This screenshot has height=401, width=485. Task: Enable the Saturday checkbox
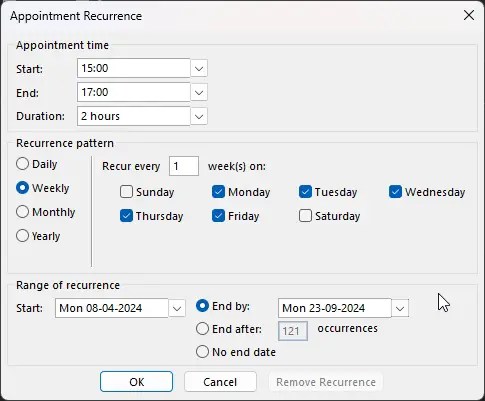point(305,216)
